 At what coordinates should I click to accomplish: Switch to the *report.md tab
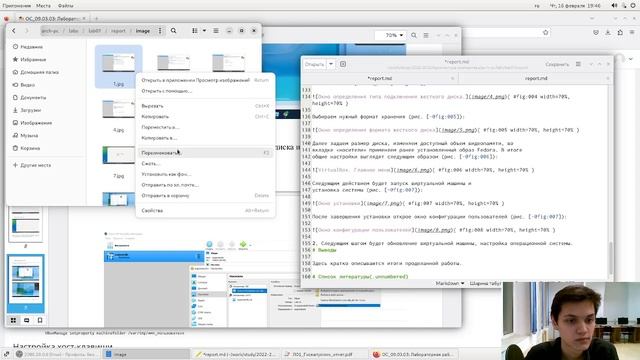coord(380,78)
